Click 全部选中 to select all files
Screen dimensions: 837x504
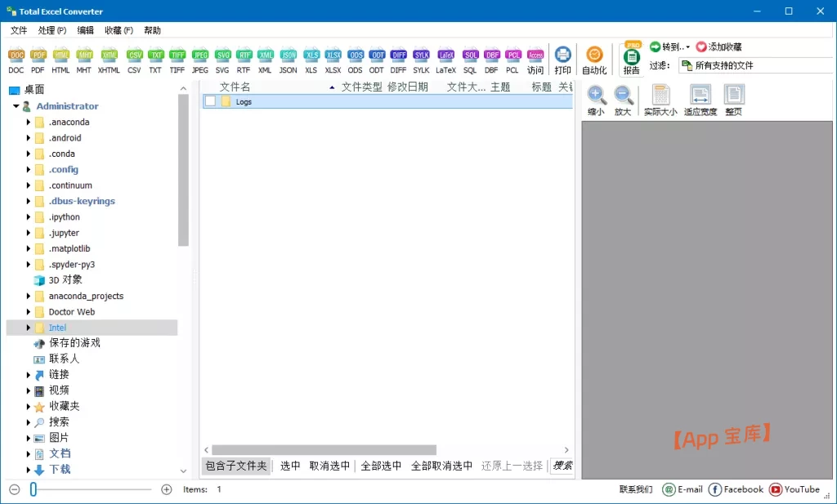point(381,465)
